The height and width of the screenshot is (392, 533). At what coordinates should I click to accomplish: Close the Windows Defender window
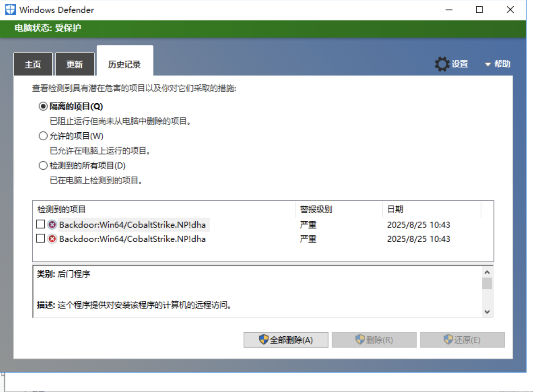click(510, 10)
